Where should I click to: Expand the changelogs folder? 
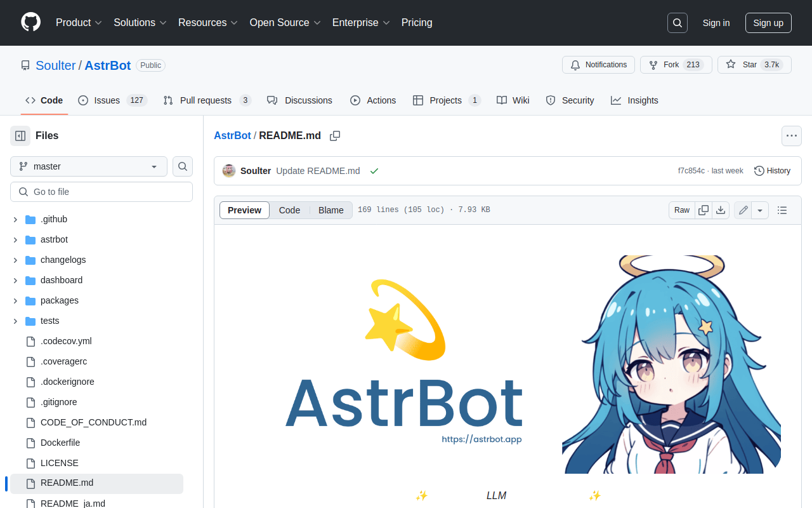click(x=15, y=260)
